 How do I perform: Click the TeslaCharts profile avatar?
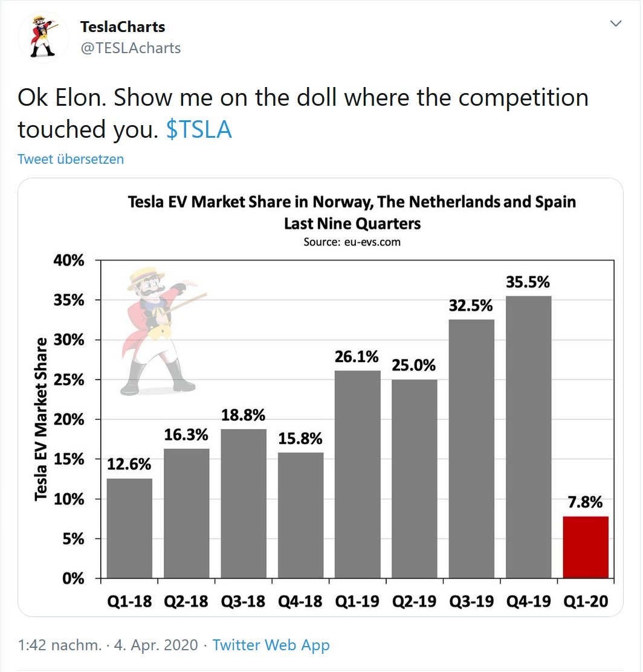coord(43,37)
